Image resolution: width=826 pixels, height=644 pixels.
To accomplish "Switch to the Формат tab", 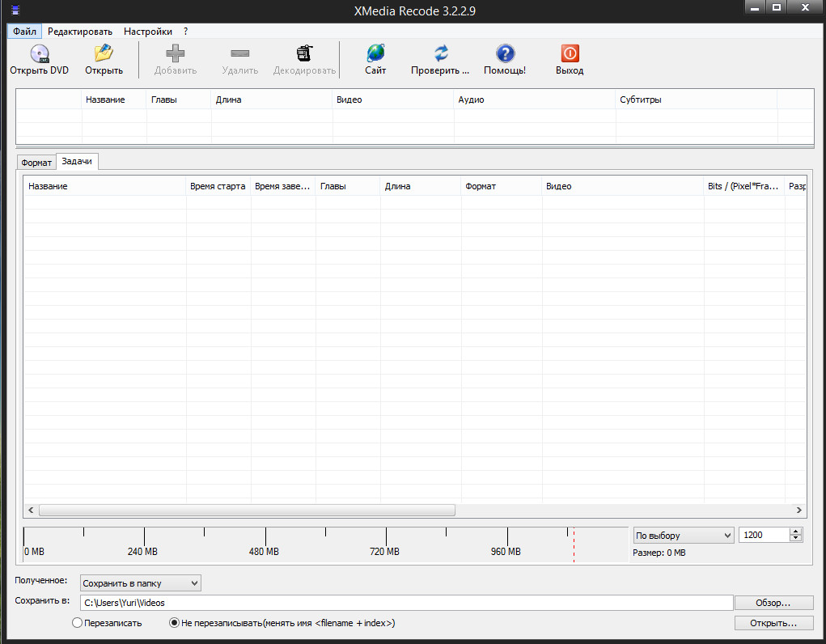I will point(36,163).
